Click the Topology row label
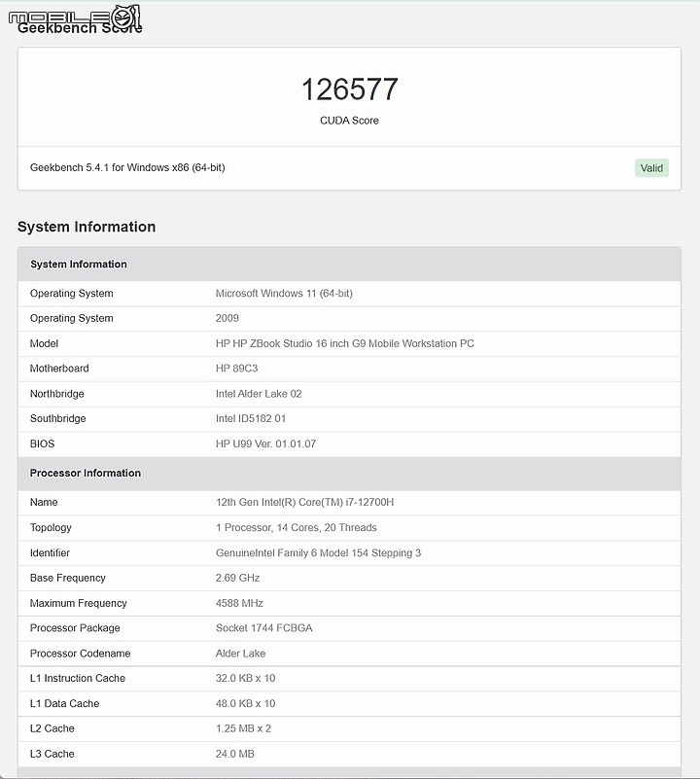Image resolution: width=700 pixels, height=779 pixels. click(51, 527)
